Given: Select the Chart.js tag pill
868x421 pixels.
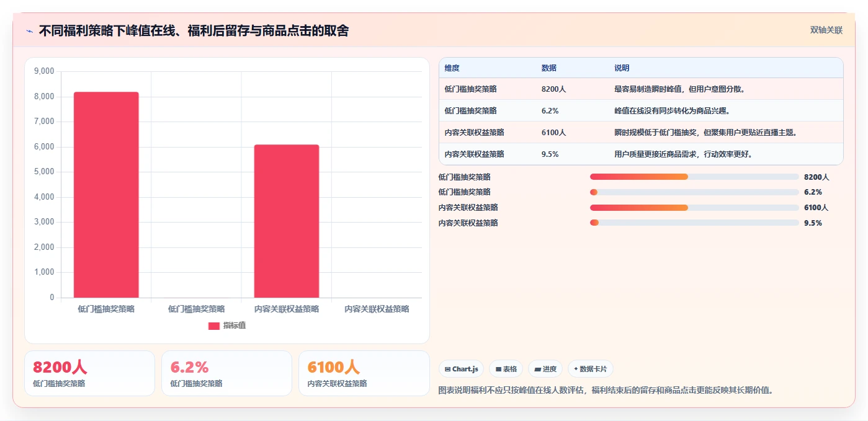Looking at the screenshot, I should [x=462, y=369].
